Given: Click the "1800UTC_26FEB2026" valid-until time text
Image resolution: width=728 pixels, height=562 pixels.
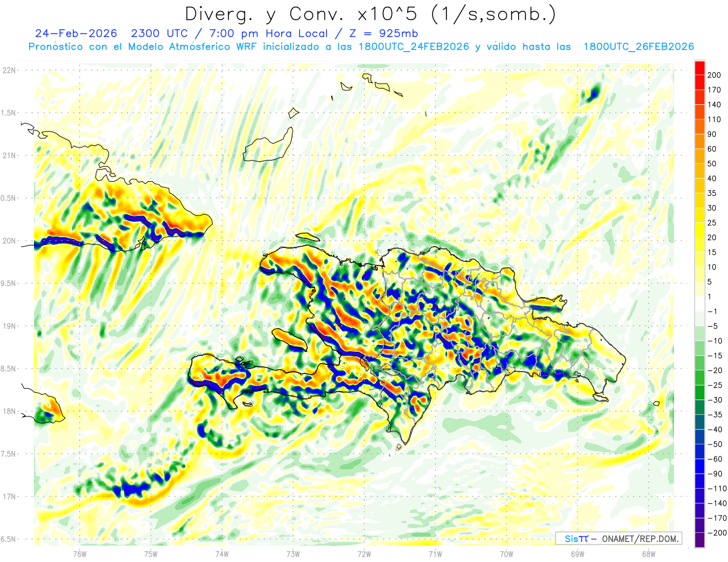Looking at the screenshot, I should tap(638, 47).
